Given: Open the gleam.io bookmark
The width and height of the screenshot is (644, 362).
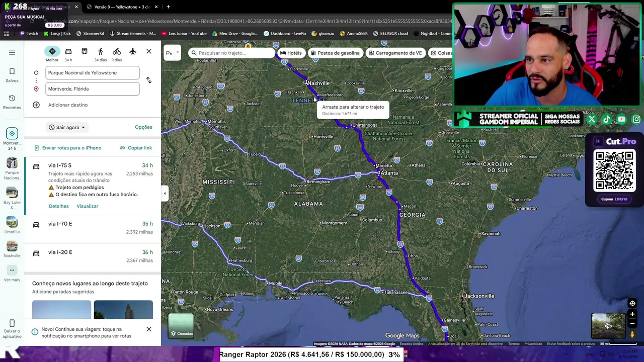Looking at the screenshot, I should 323,34.
